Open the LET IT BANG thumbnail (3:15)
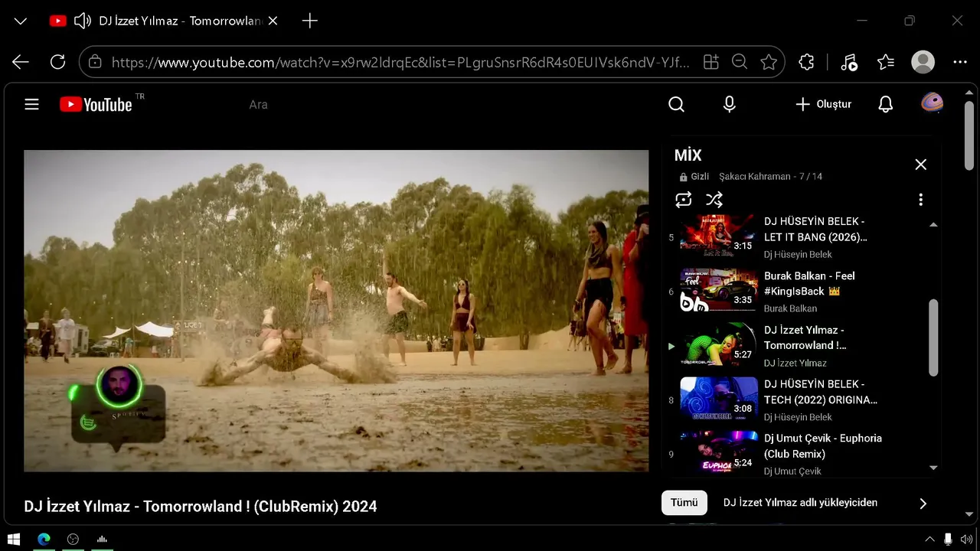This screenshot has width=980, height=551. tap(718, 236)
